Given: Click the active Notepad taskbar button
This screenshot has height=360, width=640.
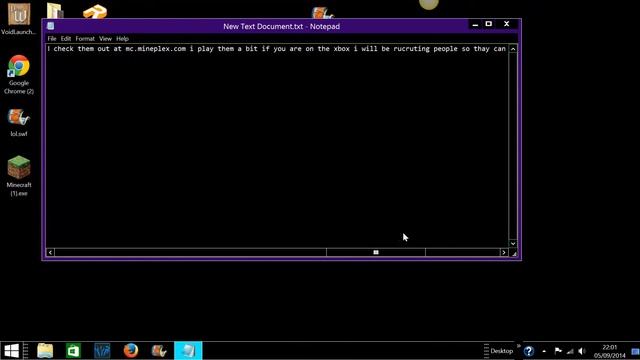Looking at the screenshot, I should pos(188,351).
